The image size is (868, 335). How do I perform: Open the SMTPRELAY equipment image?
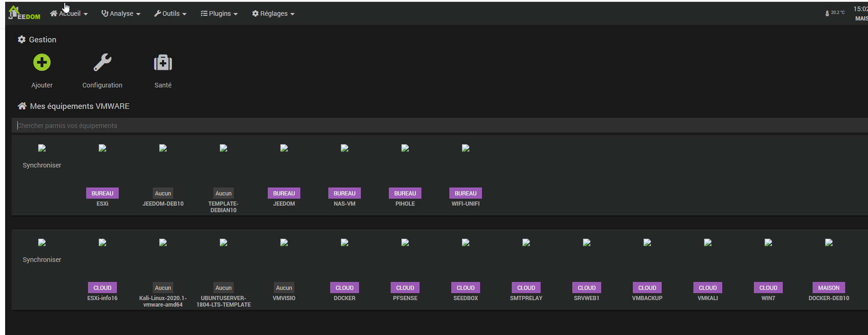[526, 243]
